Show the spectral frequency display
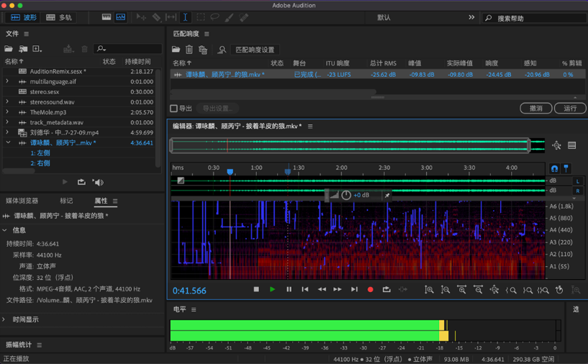Screen dimensions: 588x364 click(107, 17)
